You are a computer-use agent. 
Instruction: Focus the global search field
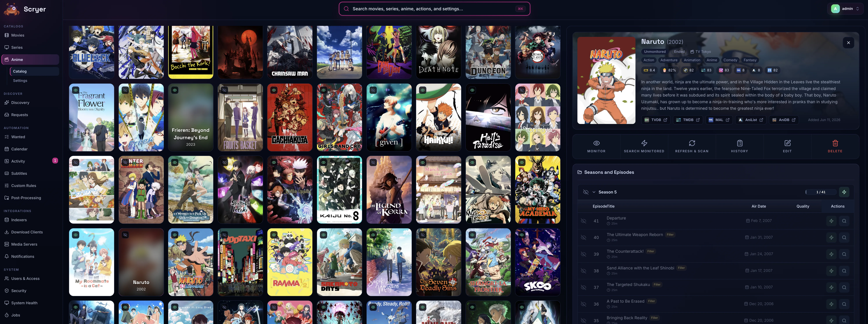[x=434, y=9]
